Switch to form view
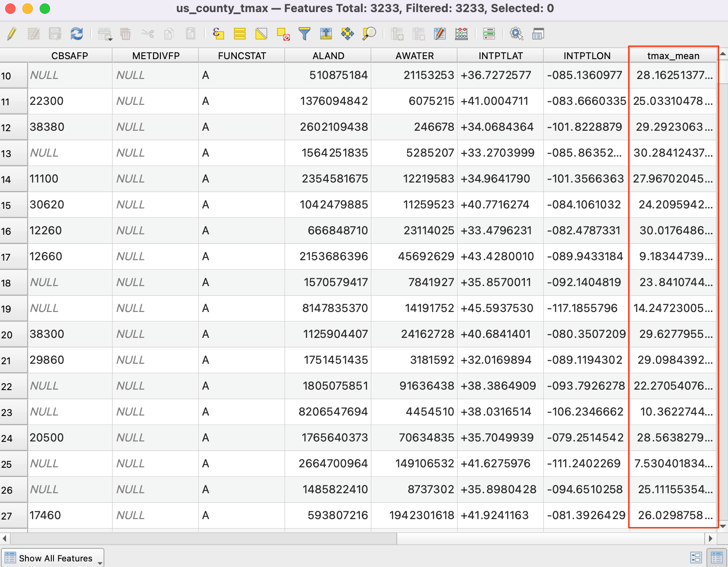728x567 pixels. [696, 558]
